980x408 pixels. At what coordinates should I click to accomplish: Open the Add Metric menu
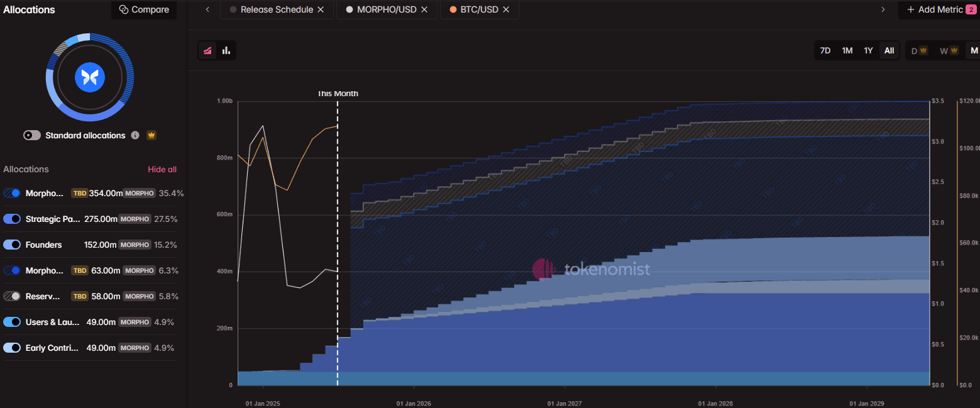939,9
